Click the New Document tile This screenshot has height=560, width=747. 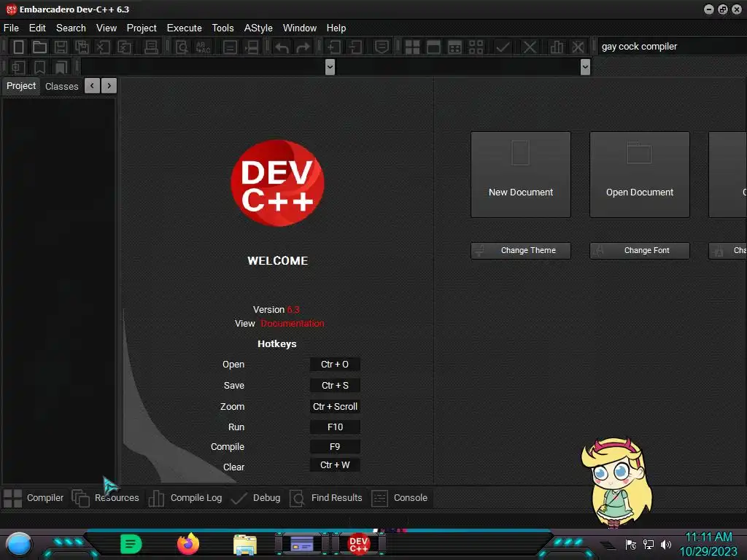[x=521, y=174]
